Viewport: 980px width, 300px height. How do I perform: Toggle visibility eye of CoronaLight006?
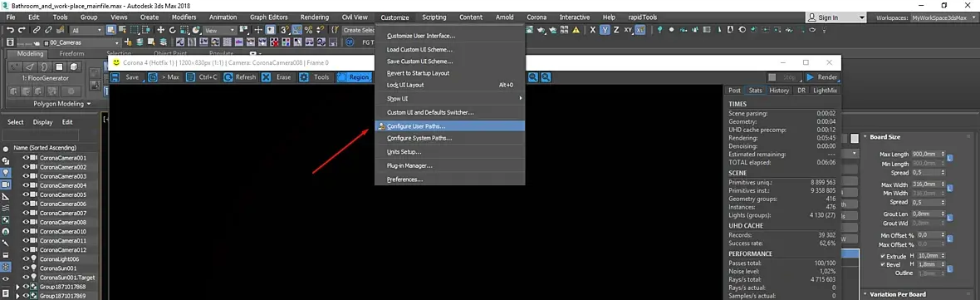27,258
